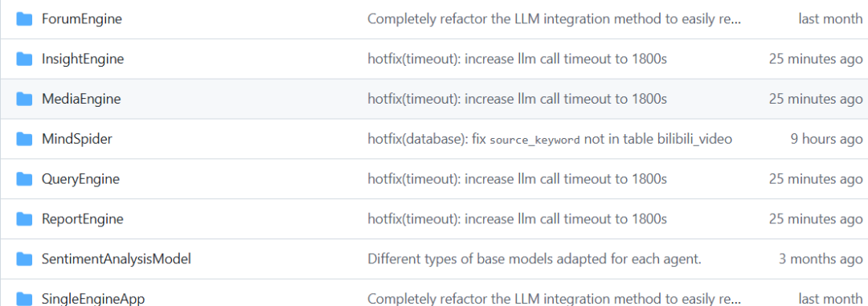Click the SingleEngineApp folder icon
The image size is (868, 306).
pos(24,299)
